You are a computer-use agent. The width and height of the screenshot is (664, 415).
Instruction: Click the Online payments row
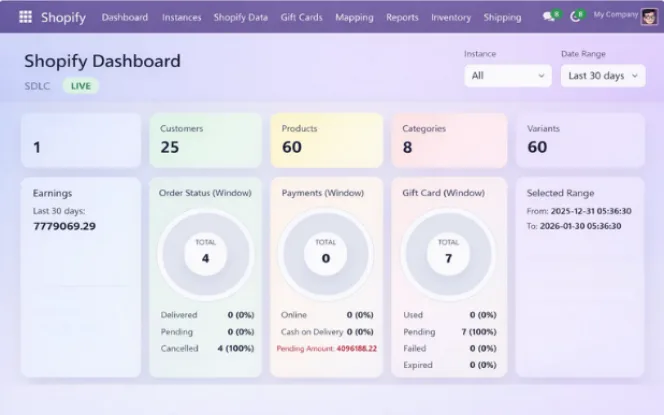327,315
